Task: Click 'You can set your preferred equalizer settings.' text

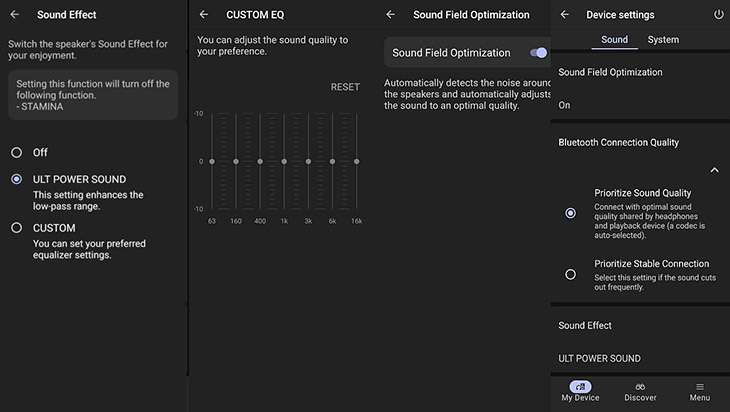Action: (x=89, y=249)
